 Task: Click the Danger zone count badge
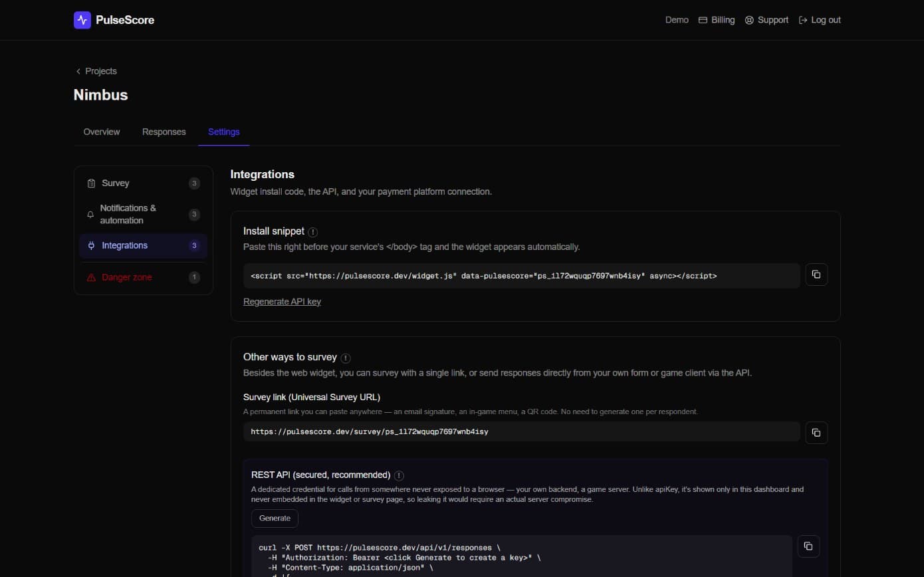pos(194,277)
